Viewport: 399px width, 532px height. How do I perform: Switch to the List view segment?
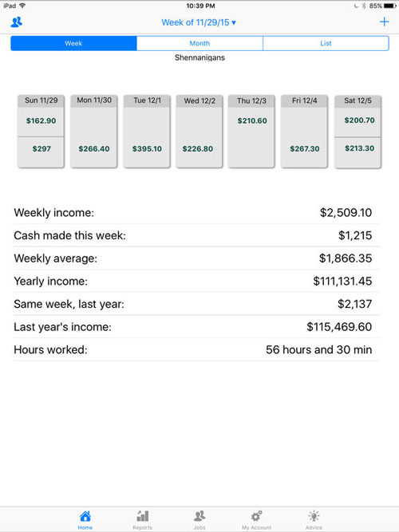tap(326, 43)
